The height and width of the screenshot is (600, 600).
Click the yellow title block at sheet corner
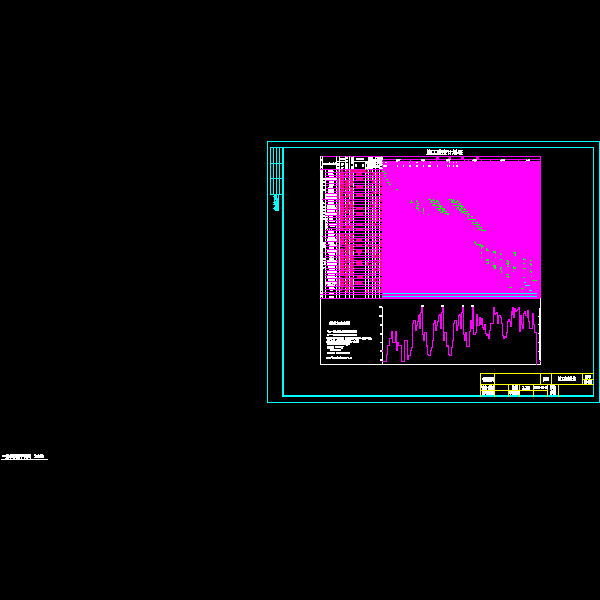[537, 385]
